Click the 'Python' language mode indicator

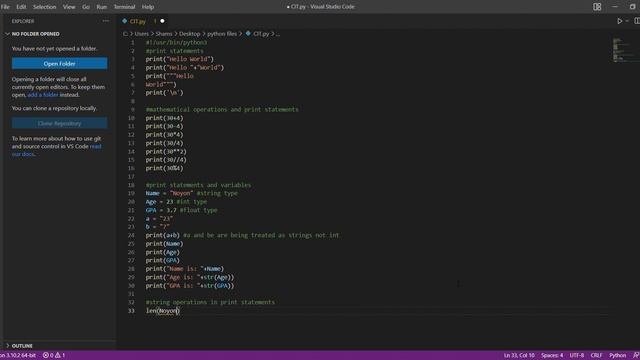pyautogui.click(x=618, y=356)
